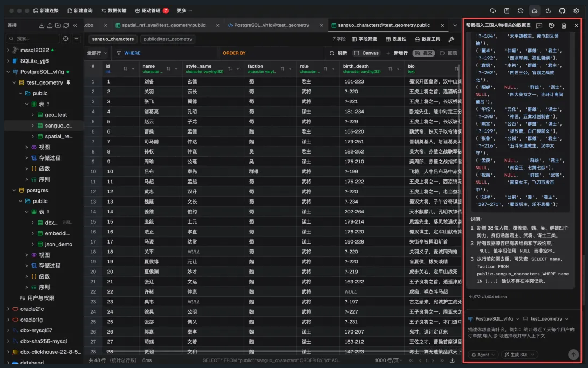Click the import connections icon in sidebar header
588x368 pixels.
click(42, 25)
